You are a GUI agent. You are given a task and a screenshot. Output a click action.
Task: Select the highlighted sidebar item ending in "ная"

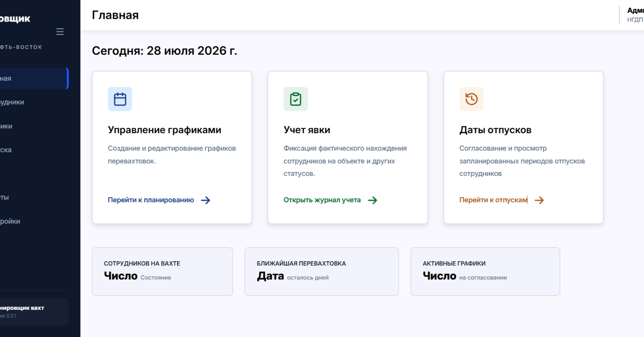pyautogui.click(x=34, y=78)
